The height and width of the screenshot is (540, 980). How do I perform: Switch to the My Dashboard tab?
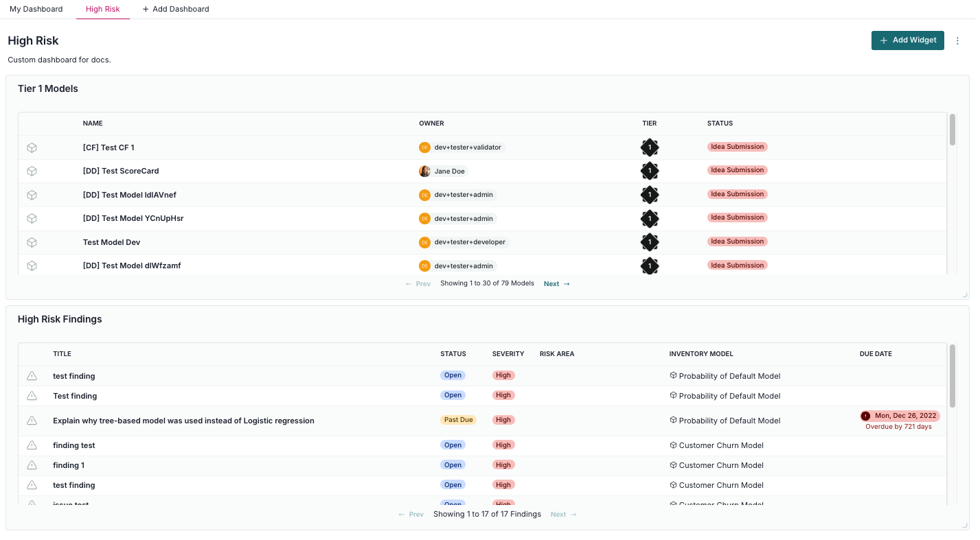click(x=36, y=9)
